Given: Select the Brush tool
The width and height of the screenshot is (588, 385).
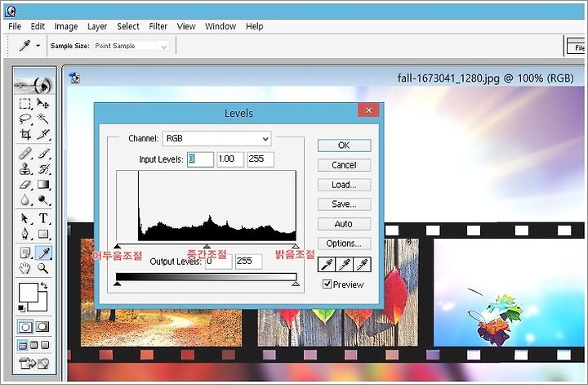Looking at the screenshot, I should (43, 154).
